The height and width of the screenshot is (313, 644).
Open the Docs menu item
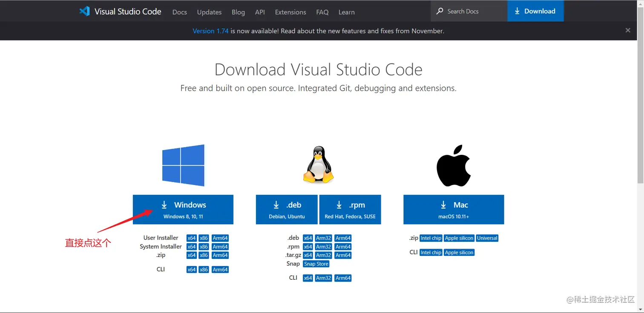coord(180,12)
